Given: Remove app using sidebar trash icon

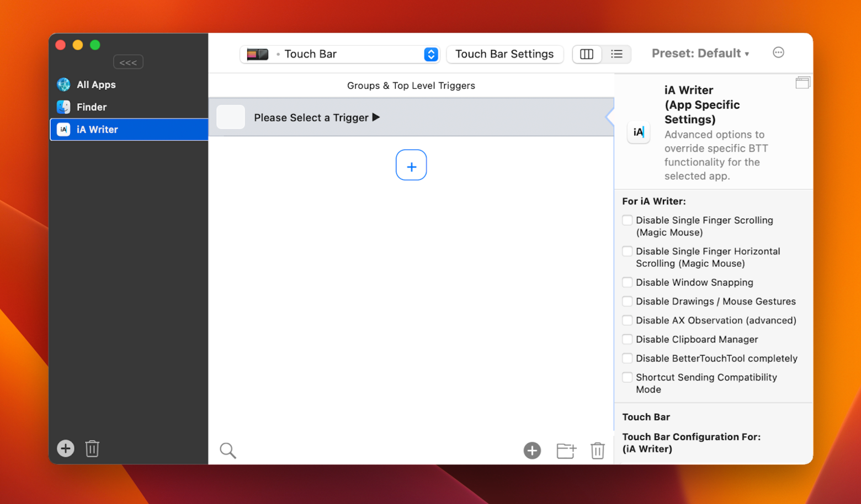Looking at the screenshot, I should (92, 448).
